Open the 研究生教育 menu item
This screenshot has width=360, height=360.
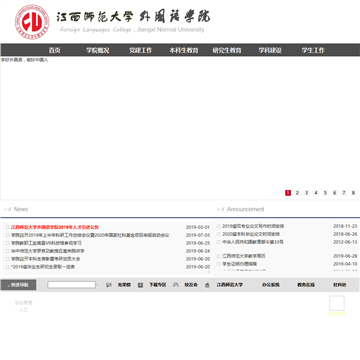coord(227,50)
